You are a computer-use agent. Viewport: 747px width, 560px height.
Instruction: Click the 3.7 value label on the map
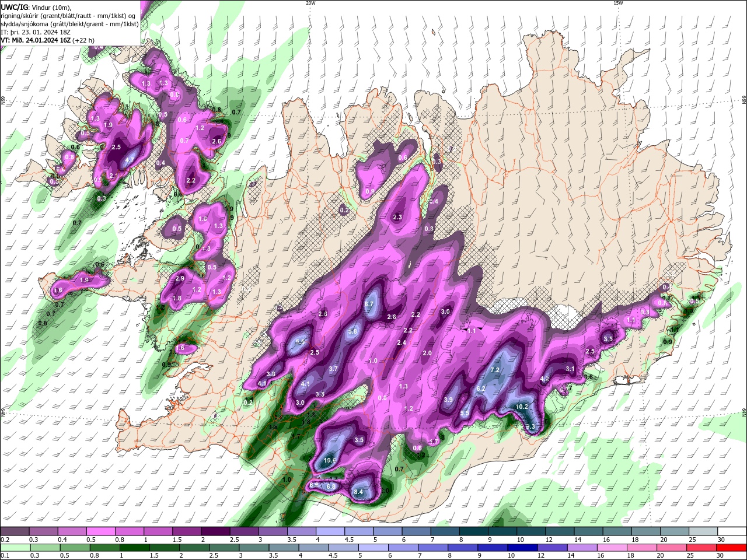[x=333, y=369]
